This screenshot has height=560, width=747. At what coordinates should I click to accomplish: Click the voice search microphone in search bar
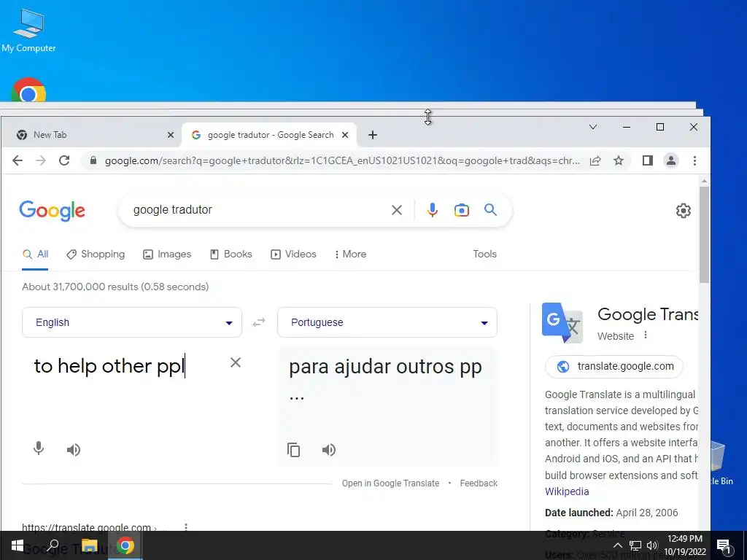[432, 210]
